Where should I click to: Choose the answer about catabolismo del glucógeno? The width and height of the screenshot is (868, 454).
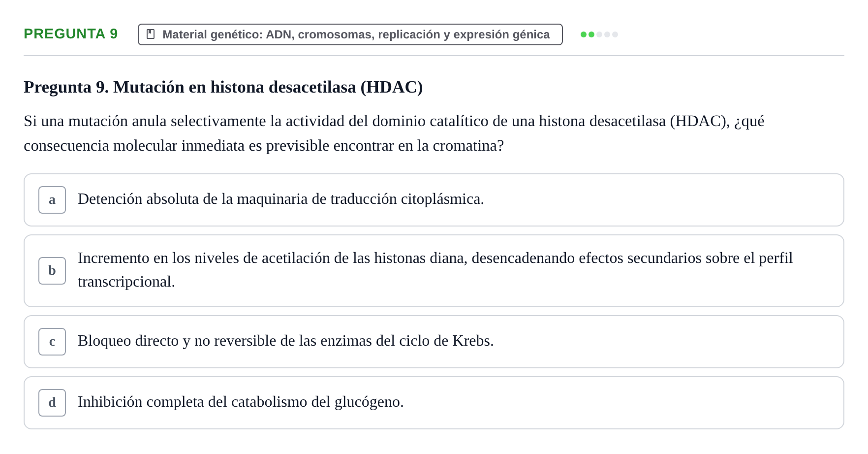pyautogui.click(x=434, y=403)
